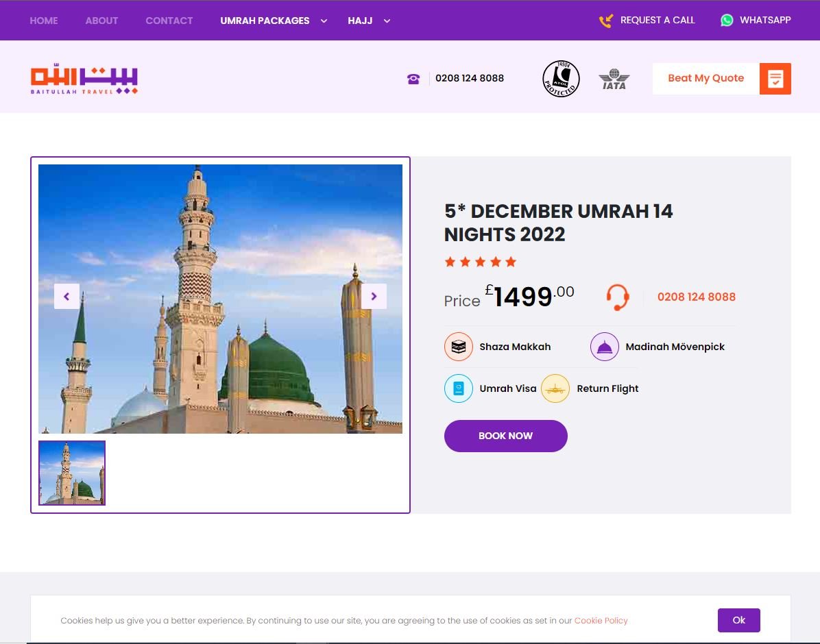Viewport: 820px width, 644px height.
Task: Open the Hajj menu
Action: point(360,21)
